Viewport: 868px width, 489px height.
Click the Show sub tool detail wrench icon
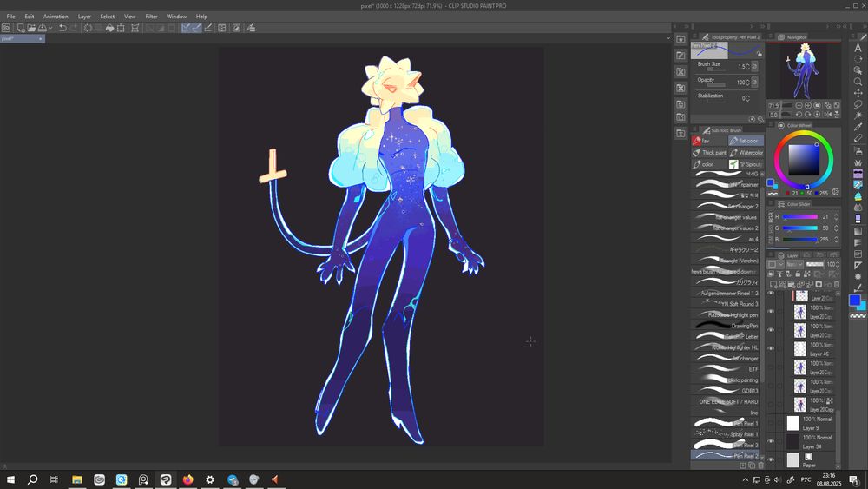click(760, 119)
